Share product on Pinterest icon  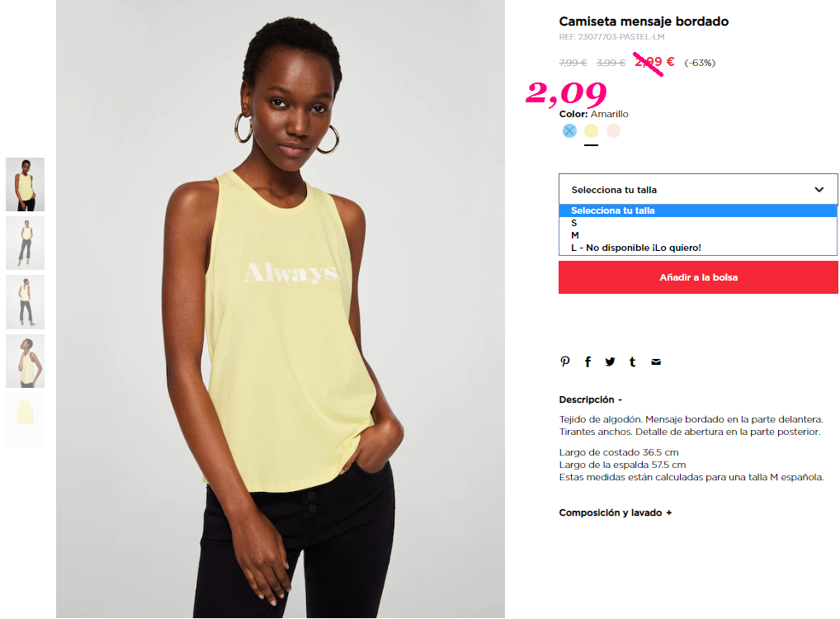click(x=564, y=361)
